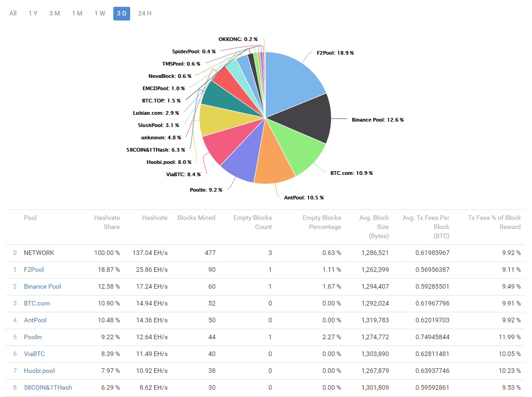This screenshot has width=532, height=397.
Task: Click Huobi.pool's fee percentage '10.23 %'
Action: point(510,371)
